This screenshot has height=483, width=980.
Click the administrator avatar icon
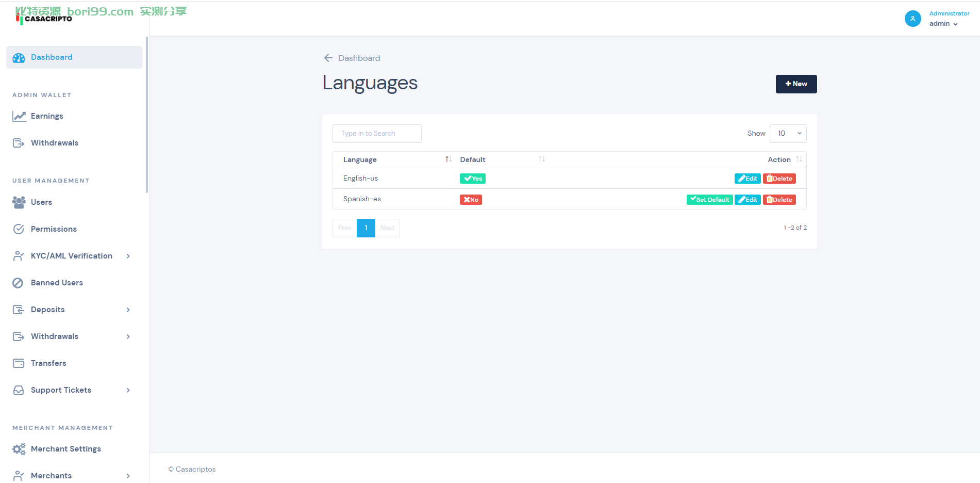pyautogui.click(x=913, y=19)
